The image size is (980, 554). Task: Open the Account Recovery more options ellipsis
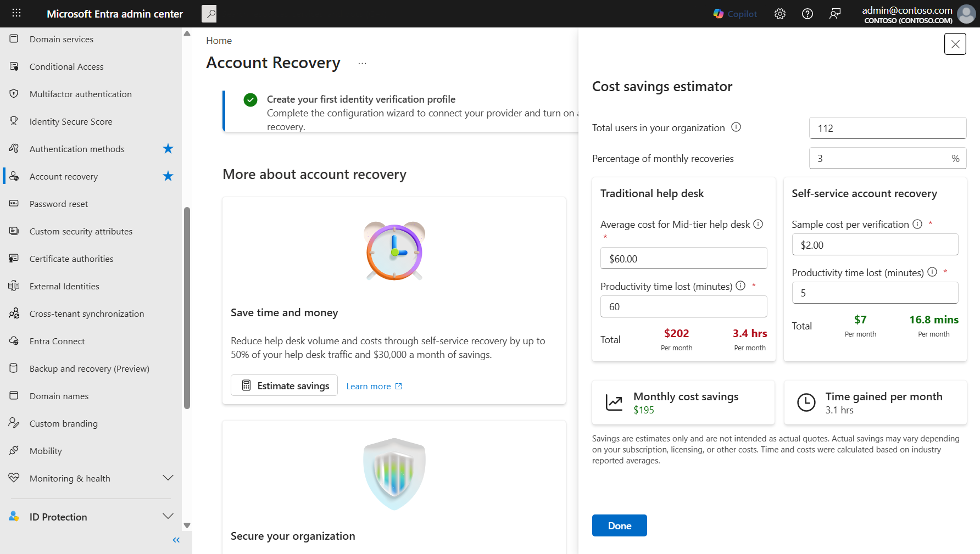click(x=362, y=64)
